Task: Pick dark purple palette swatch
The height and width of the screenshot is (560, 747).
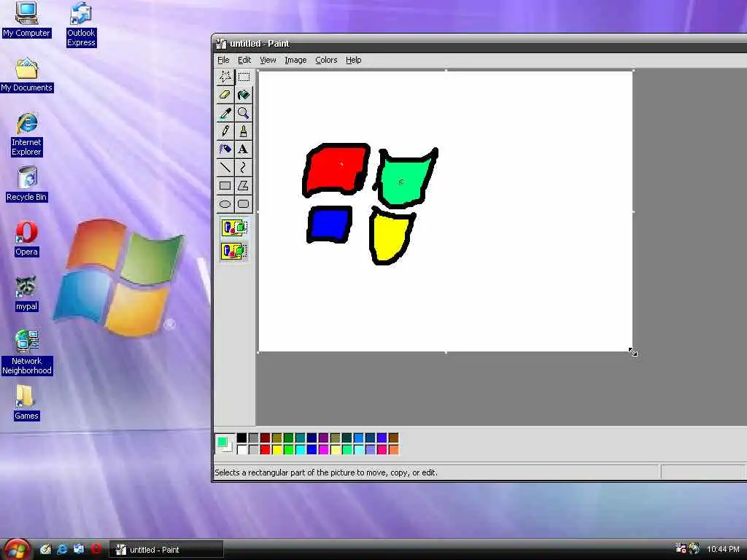Action: pos(323,437)
